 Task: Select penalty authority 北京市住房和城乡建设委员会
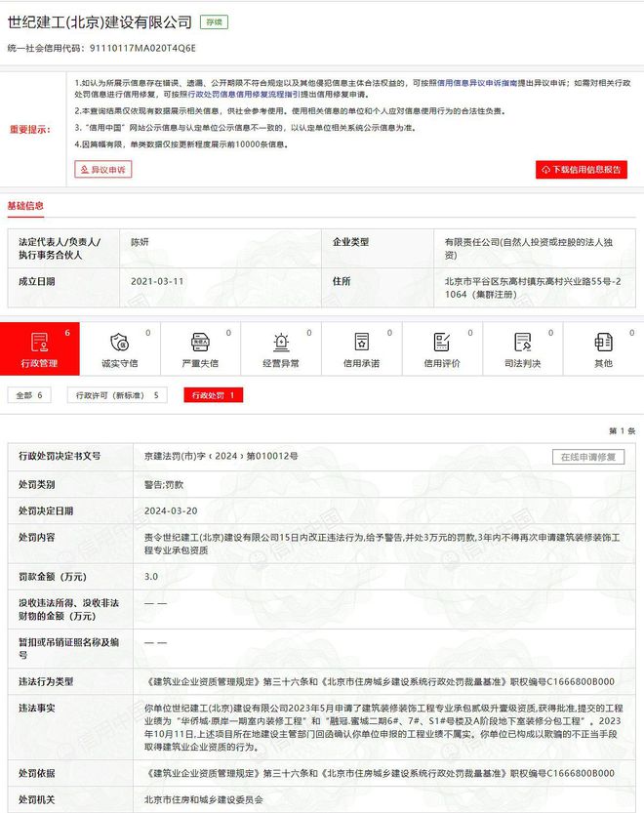(204, 799)
